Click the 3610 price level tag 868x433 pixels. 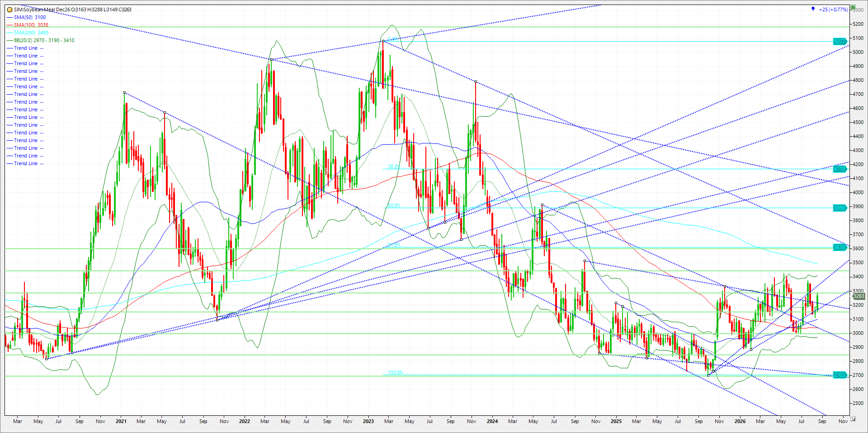click(840, 247)
